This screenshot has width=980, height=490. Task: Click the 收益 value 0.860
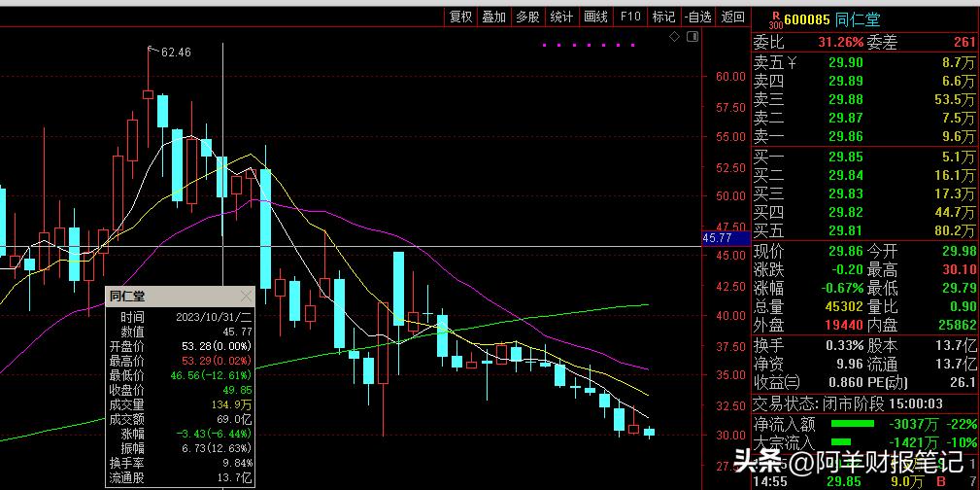click(x=846, y=382)
